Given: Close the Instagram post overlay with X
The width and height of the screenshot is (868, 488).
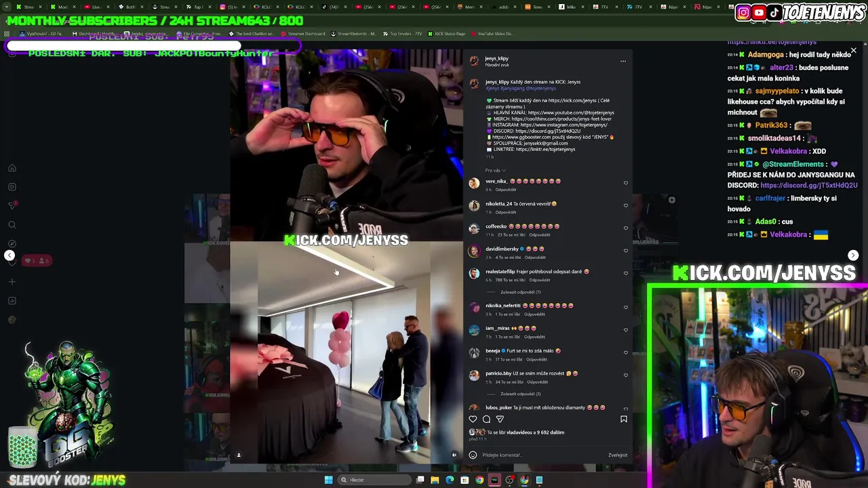Looking at the screenshot, I should tap(853, 51).
